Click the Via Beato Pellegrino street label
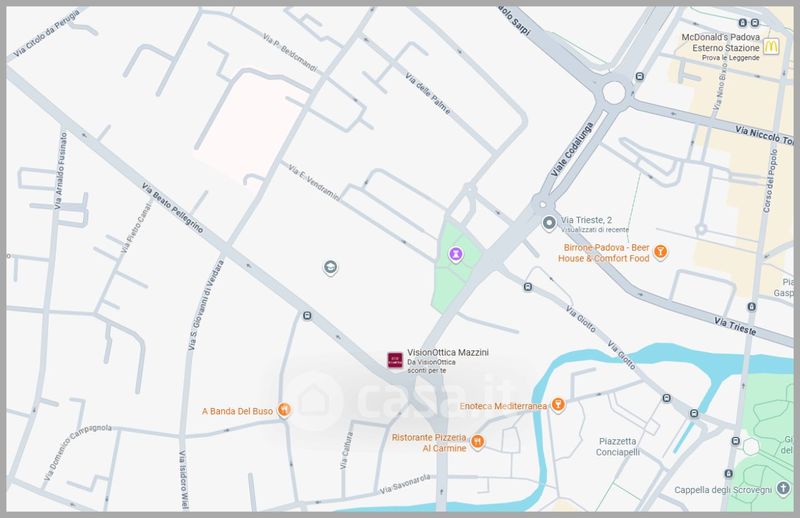800x518 pixels. [x=172, y=209]
